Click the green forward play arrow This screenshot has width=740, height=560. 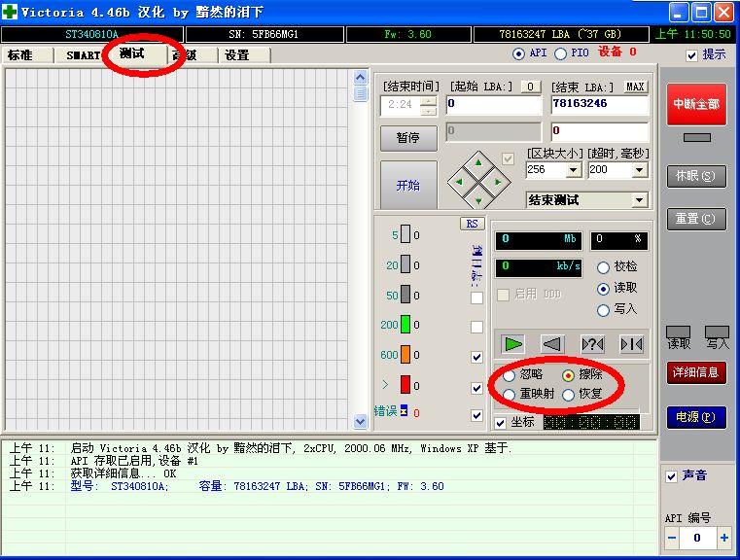(513, 344)
